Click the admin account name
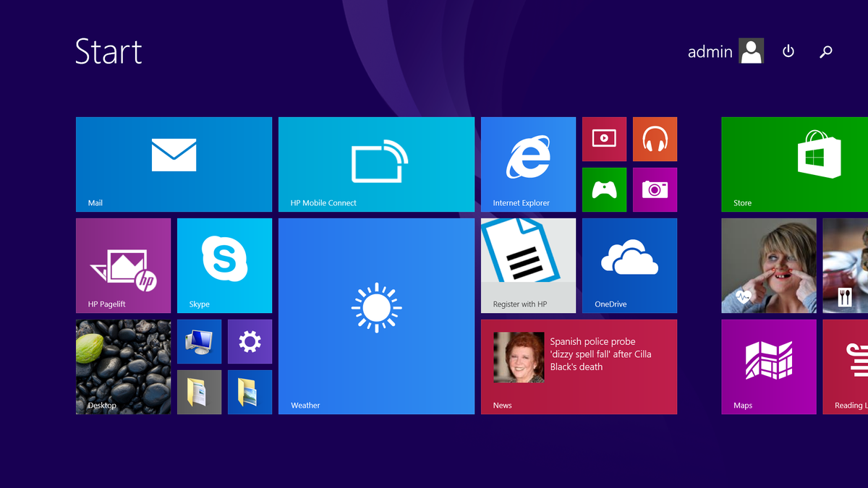Image resolution: width=868 pixels, height=488 pixels. pyautogui.click(x=710, y=51)
